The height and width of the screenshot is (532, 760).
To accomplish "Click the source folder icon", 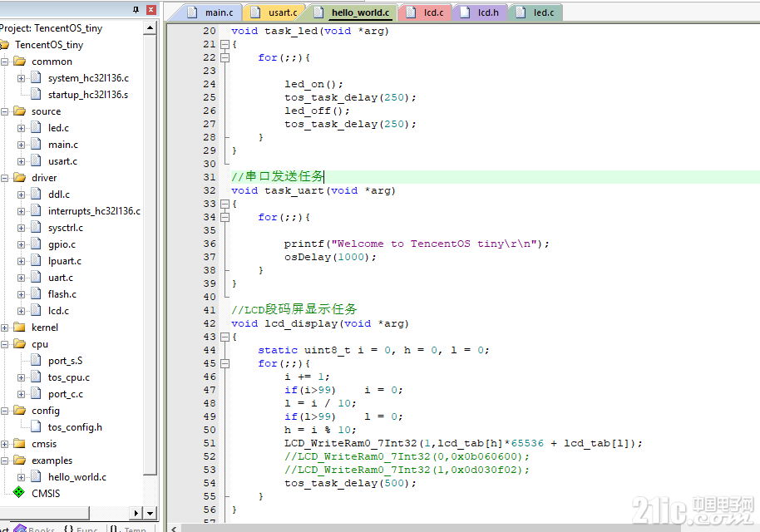I will (19, 111).
